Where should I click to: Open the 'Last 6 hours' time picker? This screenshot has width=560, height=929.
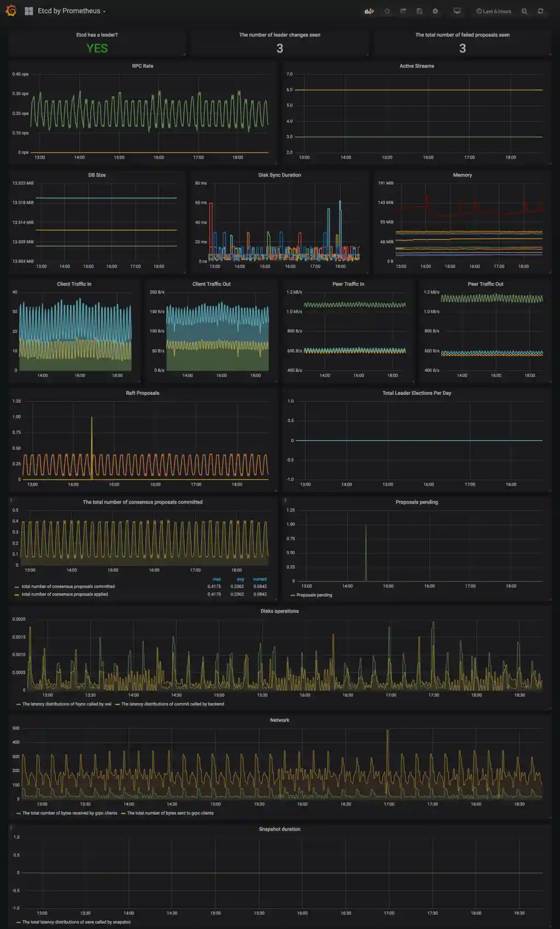[x=494, y=11]
